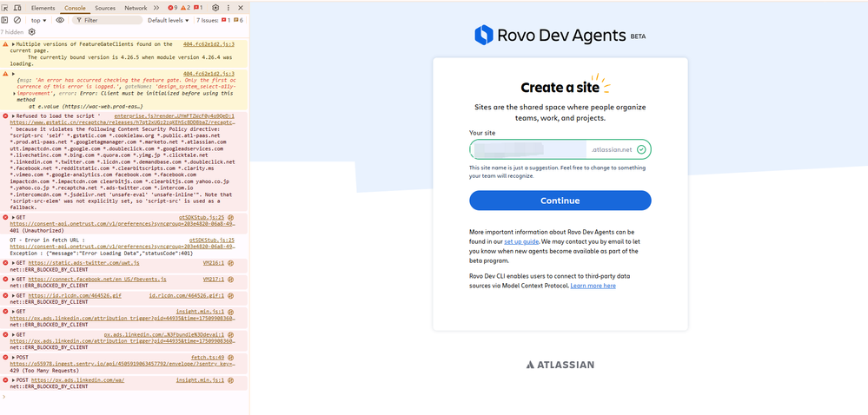Click AI assist icon on fbevents.js GET error
The height and width of the screenshot is (415, 868).
[231, 280]
